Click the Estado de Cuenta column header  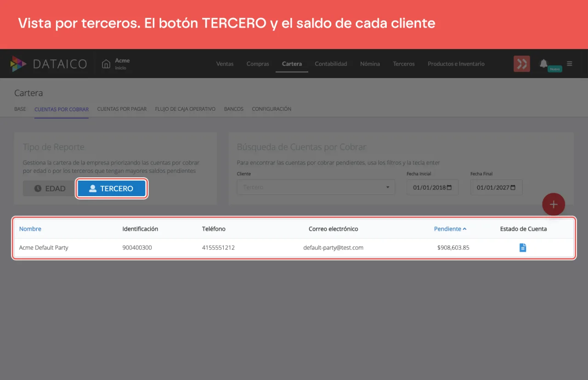(x=523, y=229)
